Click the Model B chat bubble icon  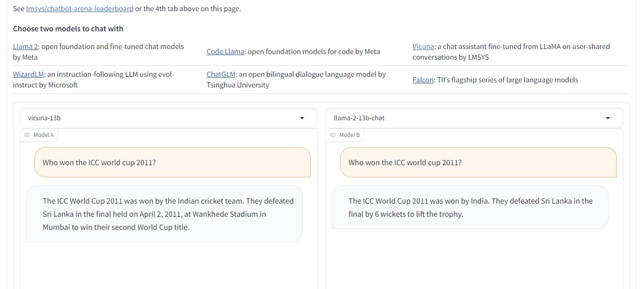click(333, 135)
